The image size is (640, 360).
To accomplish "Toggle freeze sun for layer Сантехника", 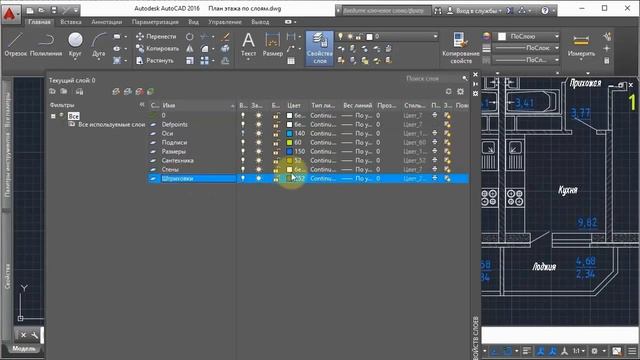I will (258, 160).
